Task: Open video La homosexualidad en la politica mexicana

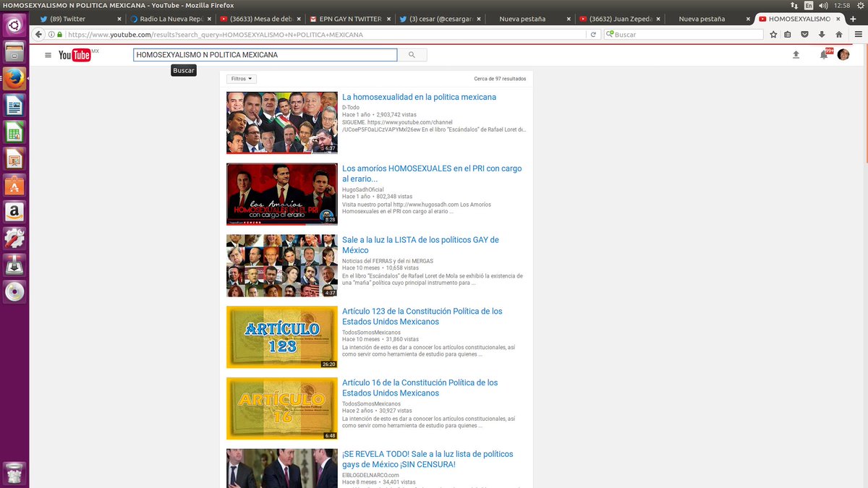Action: (419, 97)
